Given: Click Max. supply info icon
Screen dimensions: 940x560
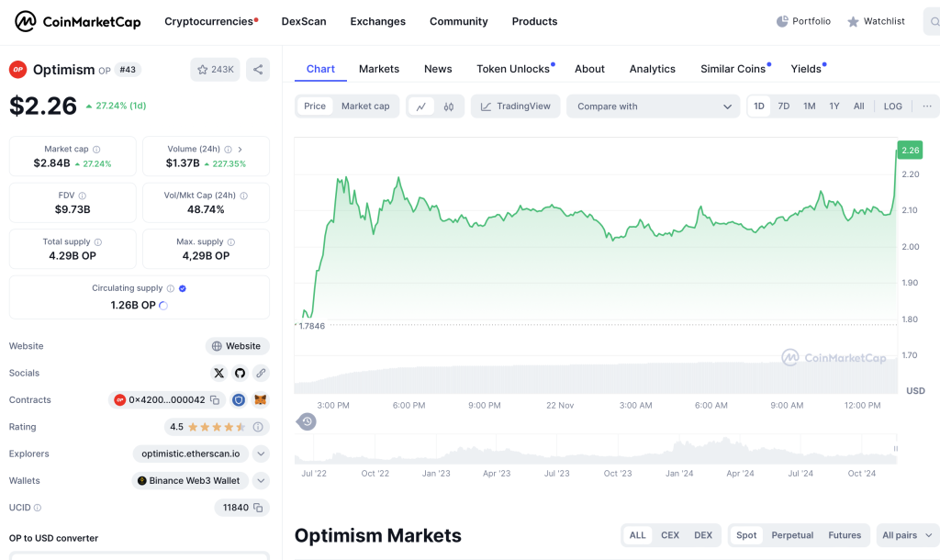Looking at the screenshot, I should point(230,242).
